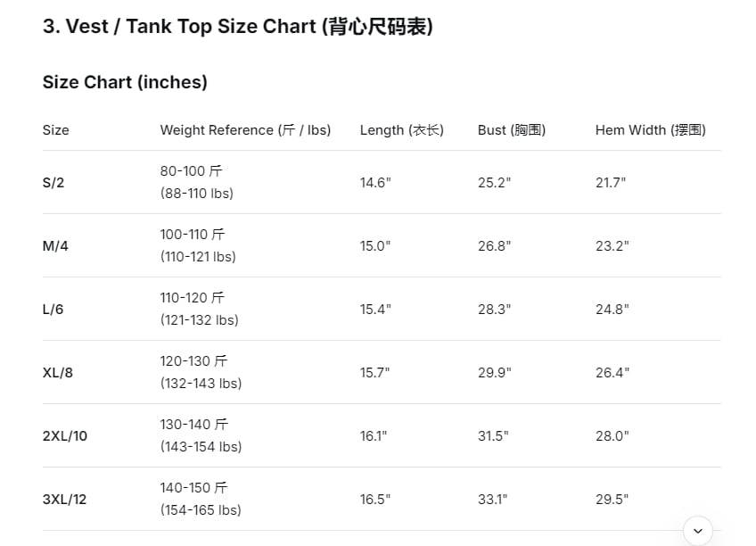The width and height of the screenshot is (756, 546).
Task: Click the 31.5" bust measurement
Action: 493,436
